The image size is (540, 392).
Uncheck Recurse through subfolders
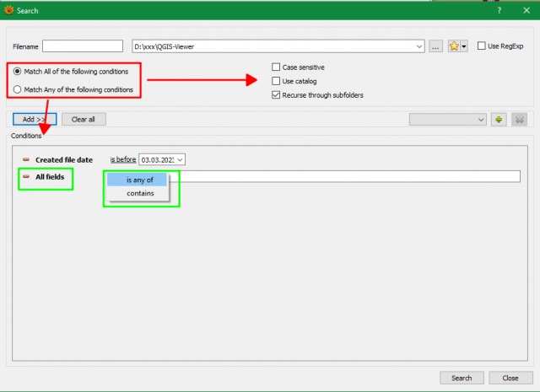click(276, 94)
